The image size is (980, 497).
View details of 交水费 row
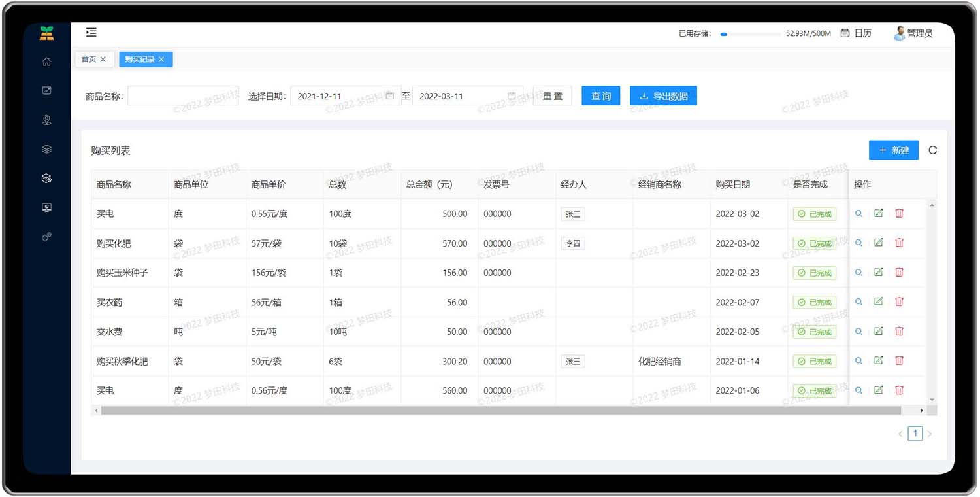(858, 332)
